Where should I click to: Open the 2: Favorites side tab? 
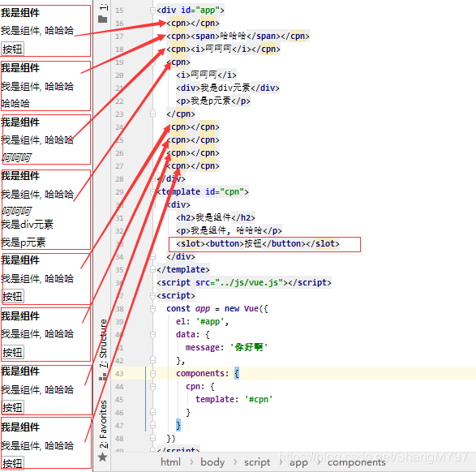pyautogui.click(x=103, y=424)
